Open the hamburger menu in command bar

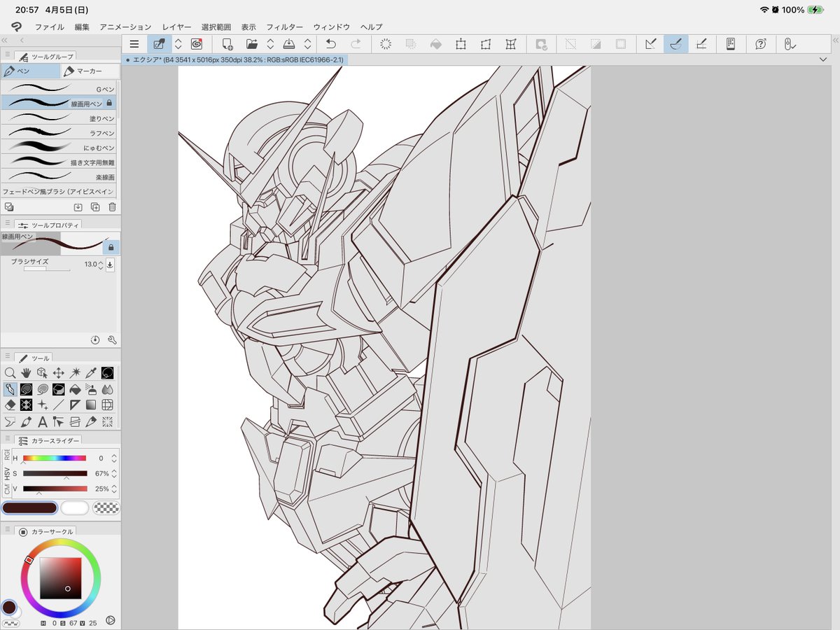[134, 44]
